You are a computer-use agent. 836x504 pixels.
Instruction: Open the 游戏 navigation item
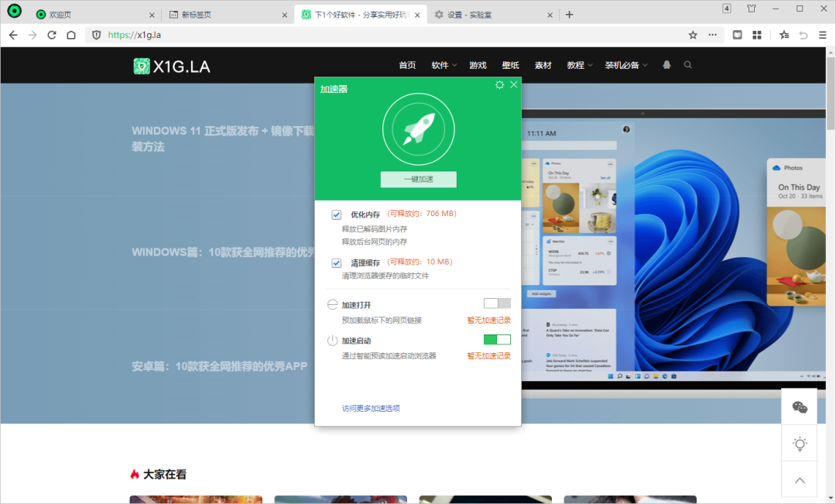point(478,65)
